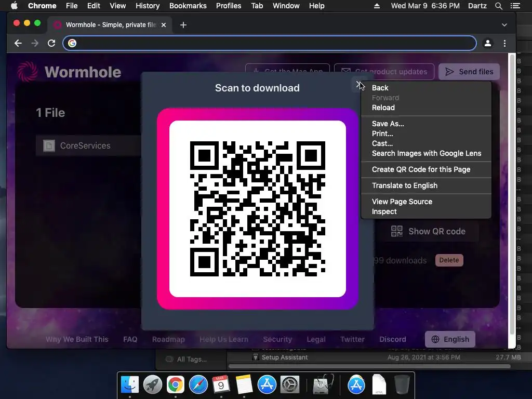Open the Security footer link
Viewport: 532px width, 399px height.
(277, 339)
